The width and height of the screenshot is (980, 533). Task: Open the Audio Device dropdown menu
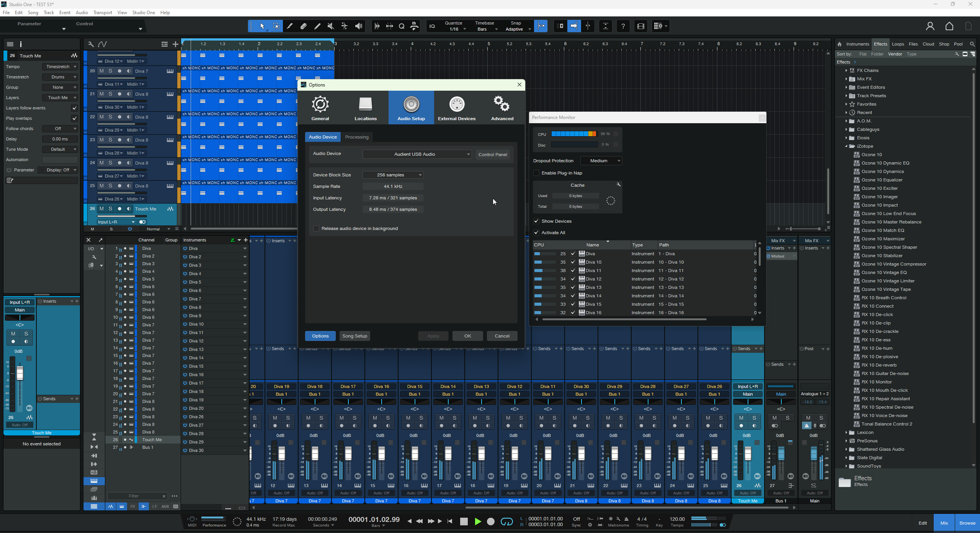pos(415,153)
